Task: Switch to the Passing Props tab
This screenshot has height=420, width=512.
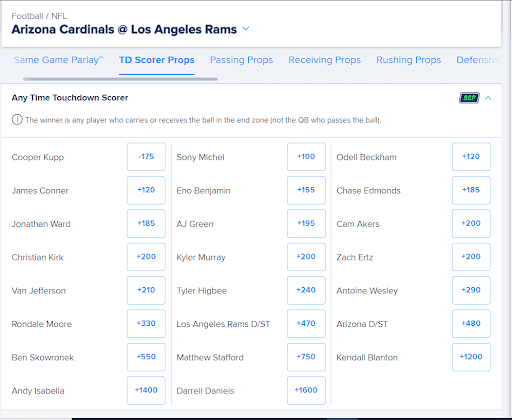Action: tap(241, 60)
